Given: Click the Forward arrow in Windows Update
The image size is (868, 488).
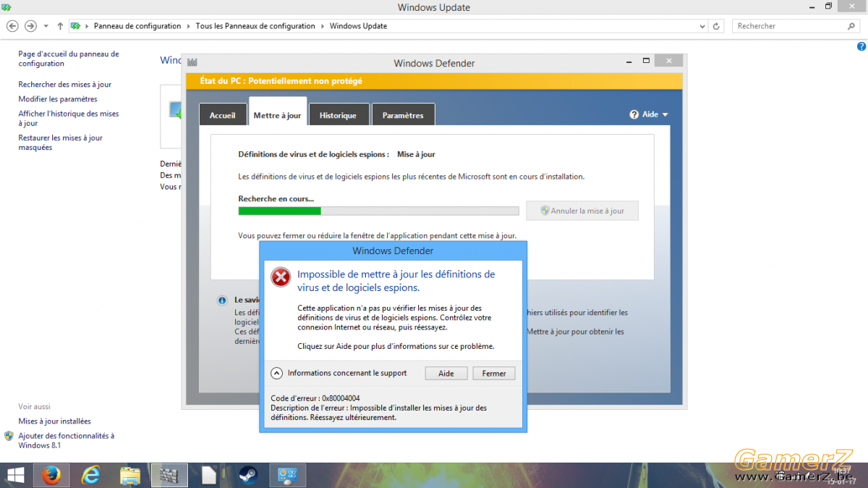Looking at the screenshot, I should tap(30, 26).
